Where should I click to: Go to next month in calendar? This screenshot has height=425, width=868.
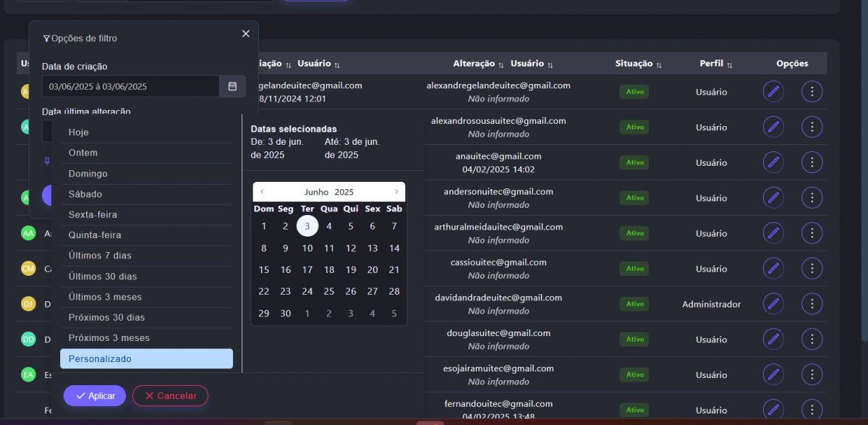click(396, 192)
